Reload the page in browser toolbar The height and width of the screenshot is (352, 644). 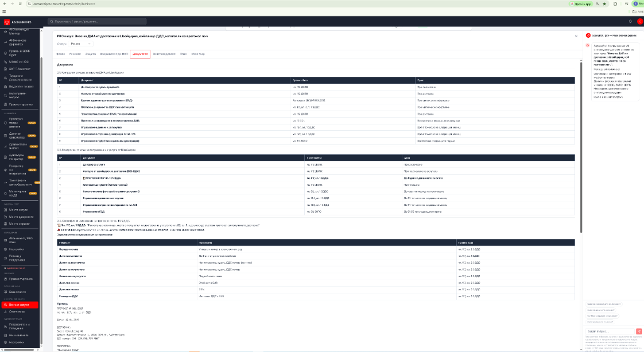(x=19, y=4)
